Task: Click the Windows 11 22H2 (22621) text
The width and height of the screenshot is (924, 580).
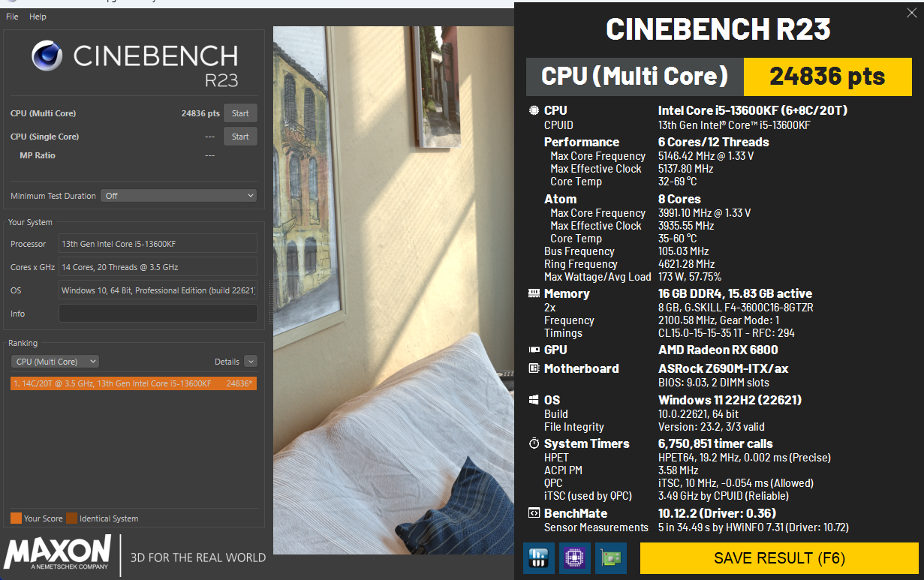Action: click(730, 400)
